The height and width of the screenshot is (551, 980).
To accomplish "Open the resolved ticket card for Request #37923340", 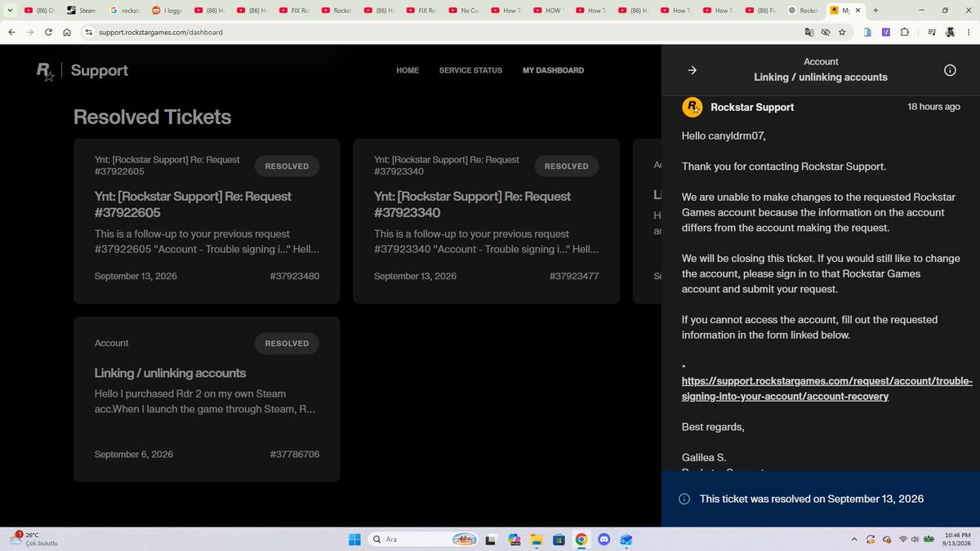I will tap(486, 221).
